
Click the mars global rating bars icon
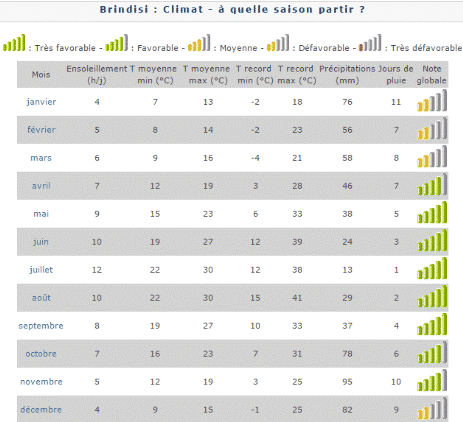pos(432,156)
